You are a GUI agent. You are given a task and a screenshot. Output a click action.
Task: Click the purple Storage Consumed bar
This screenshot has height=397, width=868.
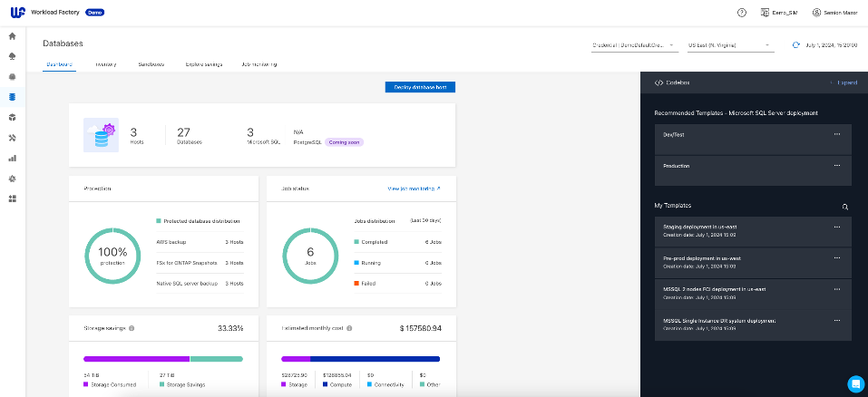[x=136, y=359]
